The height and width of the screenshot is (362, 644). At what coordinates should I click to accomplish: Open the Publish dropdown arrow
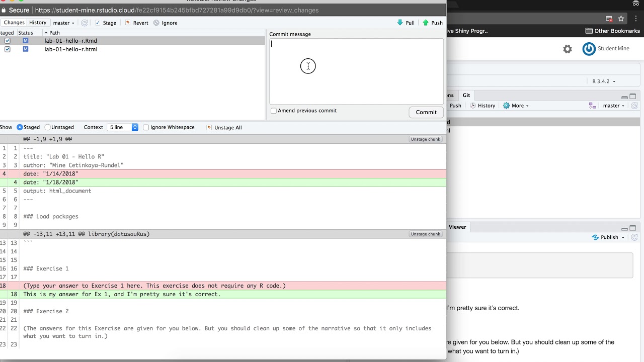[623, 237]
